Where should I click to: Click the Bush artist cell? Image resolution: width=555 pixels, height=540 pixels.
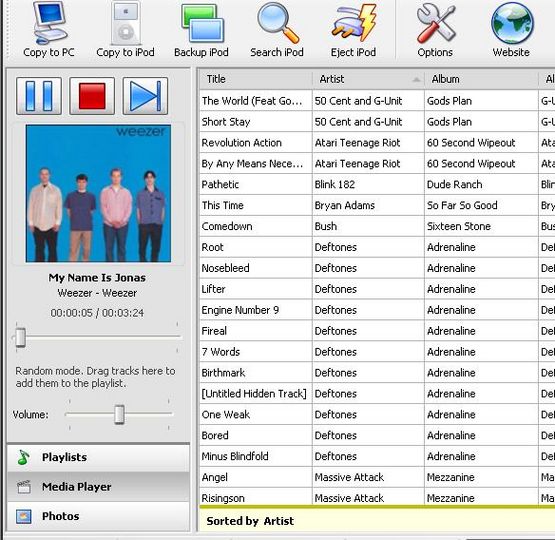(368, 226)
